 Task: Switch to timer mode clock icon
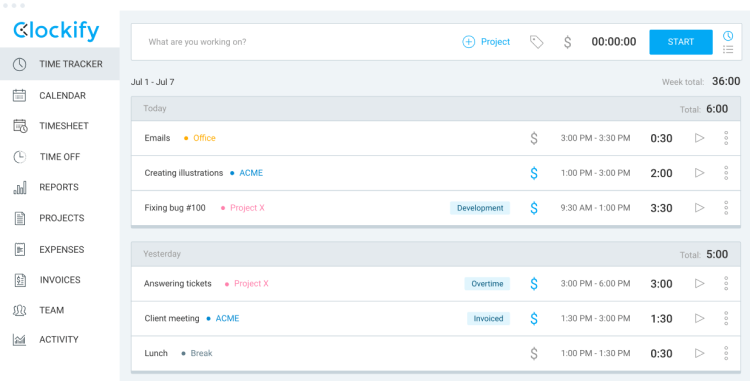pos(728,36)
